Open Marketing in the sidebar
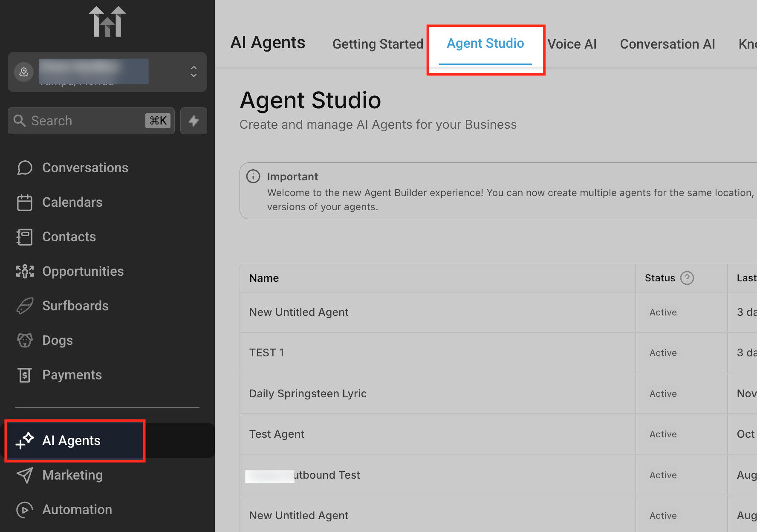The width and height of the screenshot is (757, 532). (72, 475)
